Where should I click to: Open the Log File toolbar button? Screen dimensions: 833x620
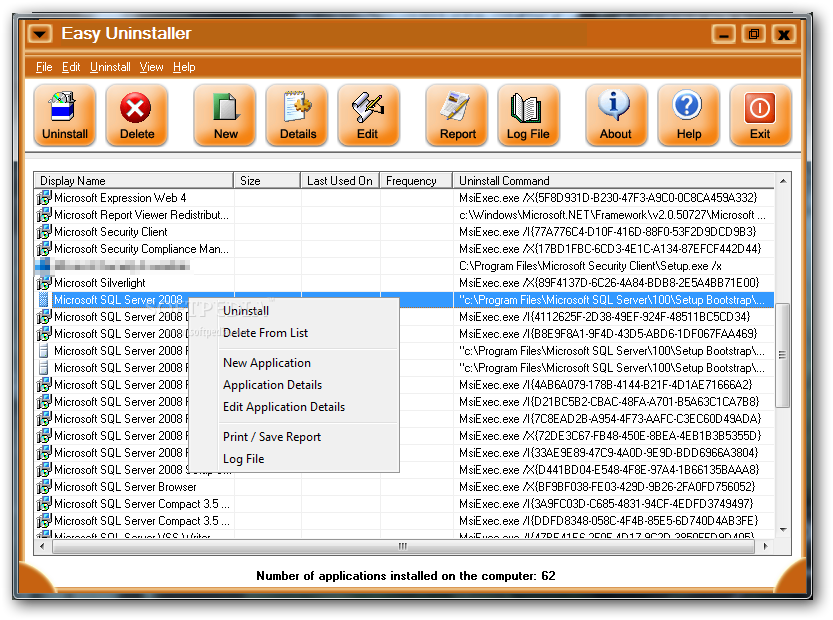click(529, 115)
